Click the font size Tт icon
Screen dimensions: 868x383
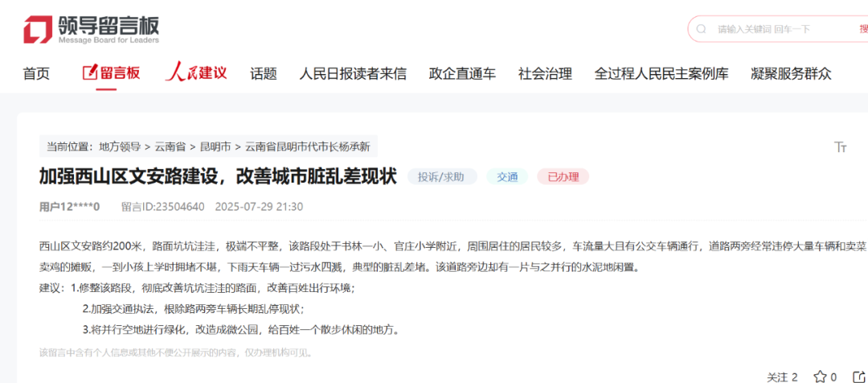841,146
